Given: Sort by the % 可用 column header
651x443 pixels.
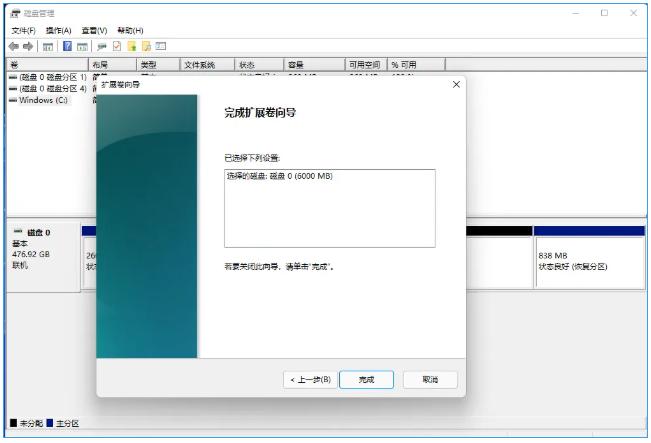Looking at the screenshot, I should pos(416,65).
